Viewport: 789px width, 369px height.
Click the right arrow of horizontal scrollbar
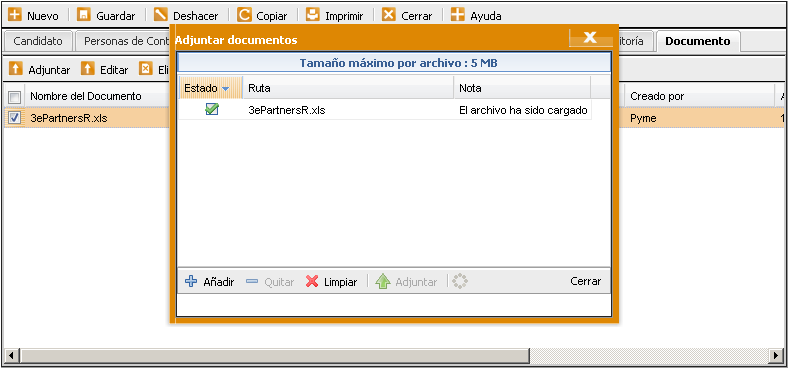777,356
